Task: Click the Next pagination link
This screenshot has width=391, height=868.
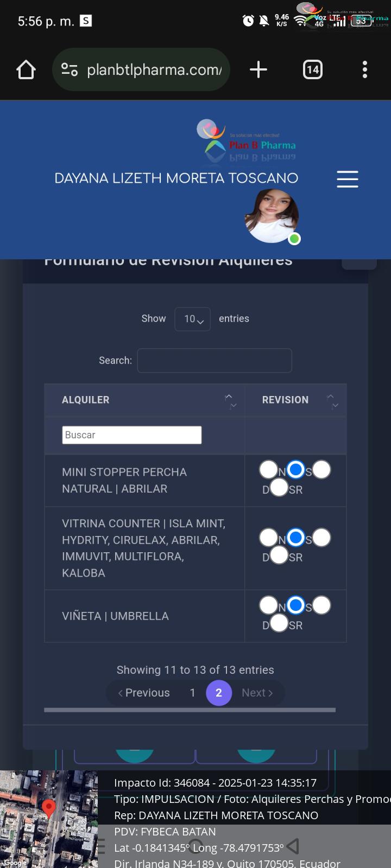Action: point(257,693)
